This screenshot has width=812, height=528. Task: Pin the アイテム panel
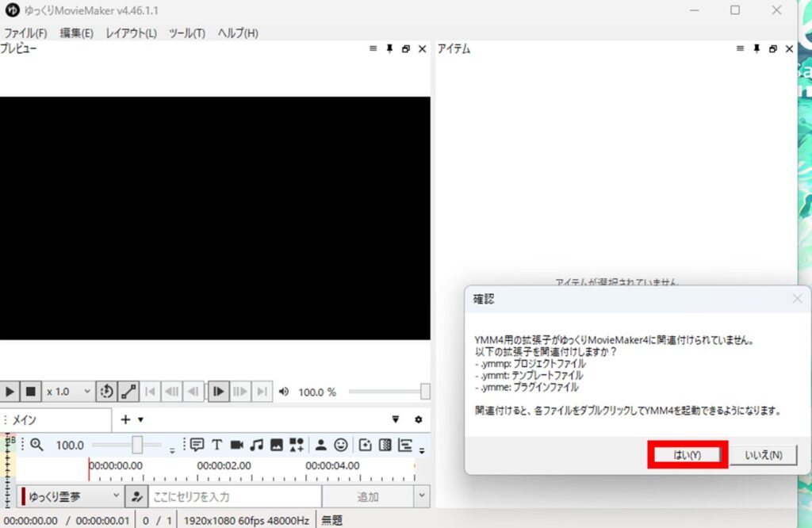(756, 48)
